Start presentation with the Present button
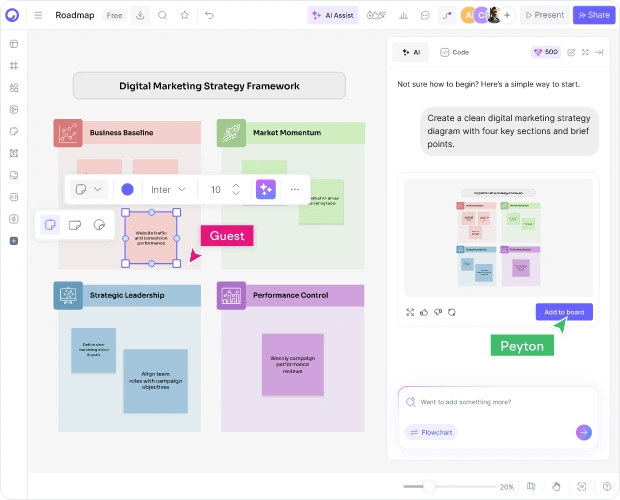 (x=544, y=15)
